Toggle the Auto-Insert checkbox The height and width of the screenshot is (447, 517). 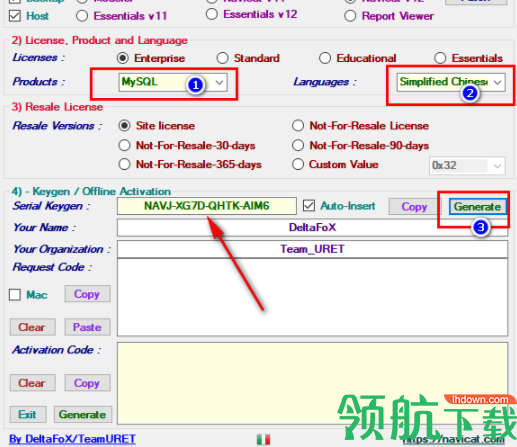[x=309, y=206]
